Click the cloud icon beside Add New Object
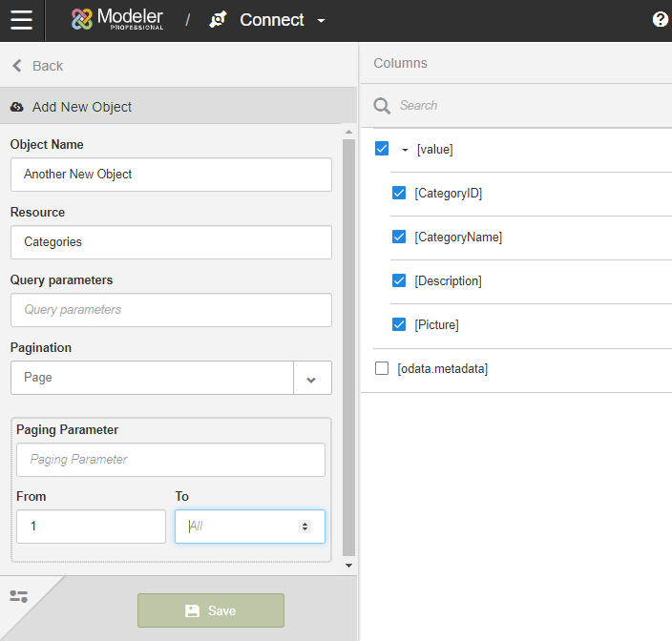The height and width of the screenshot is (641, 672). point(17,107)
